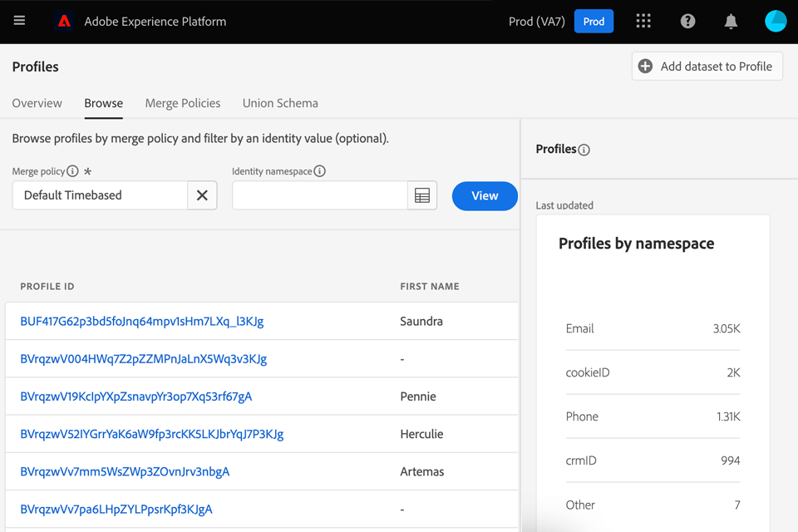Open the hamburger navigation menu

click(x=19, y=21)
